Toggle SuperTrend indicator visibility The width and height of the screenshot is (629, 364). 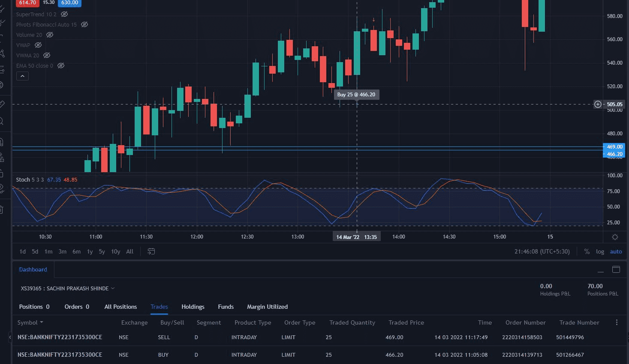point(64,14)
